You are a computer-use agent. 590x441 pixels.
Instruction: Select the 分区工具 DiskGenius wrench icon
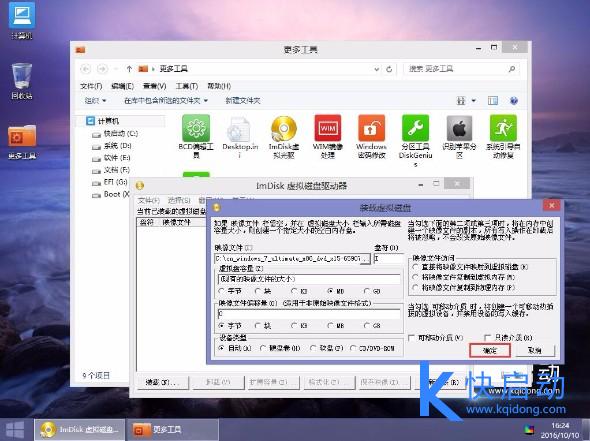[x=415, y=129]
